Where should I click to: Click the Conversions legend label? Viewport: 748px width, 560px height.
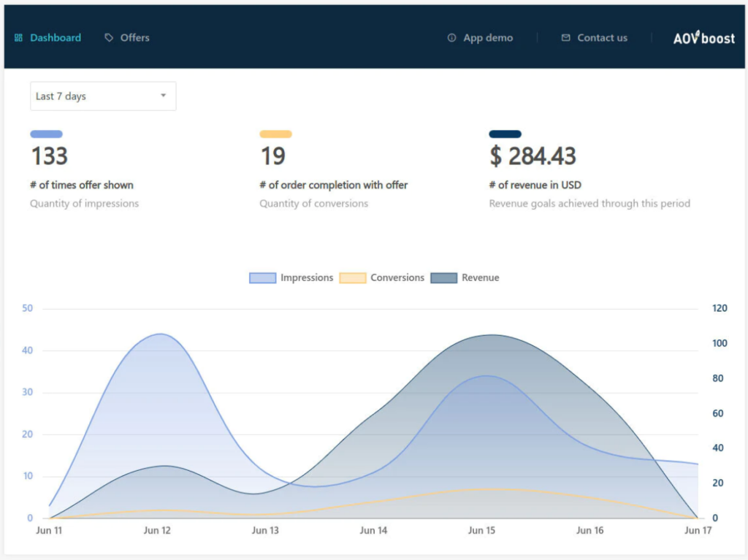pos(397,277)
